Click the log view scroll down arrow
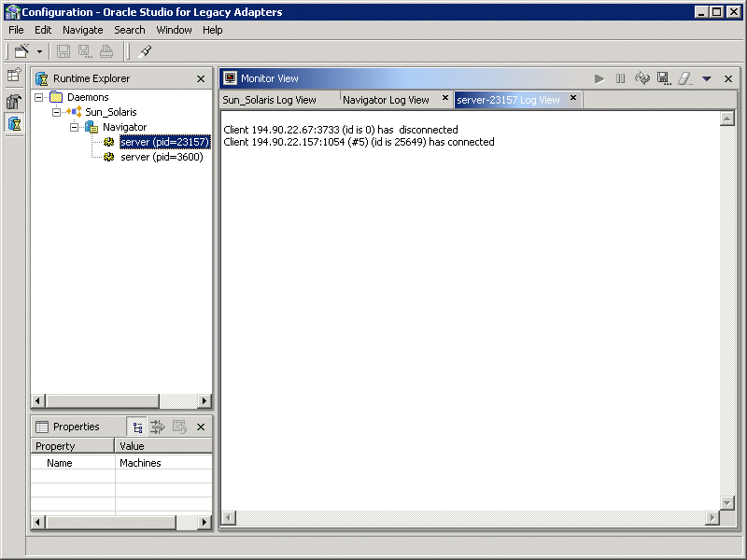Viewport: 747px width, 560px height. pos(727,502)
